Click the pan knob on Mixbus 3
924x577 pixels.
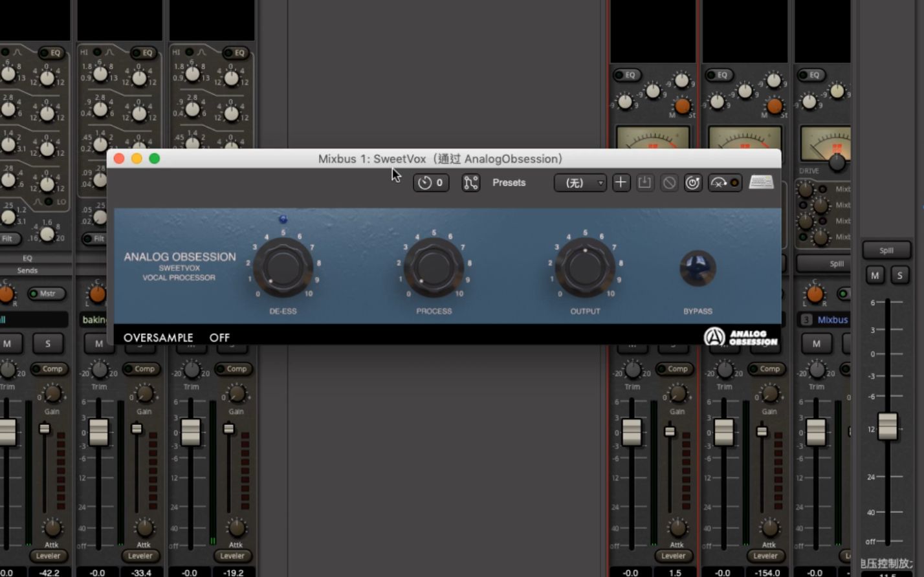click(x=815, y=294)
